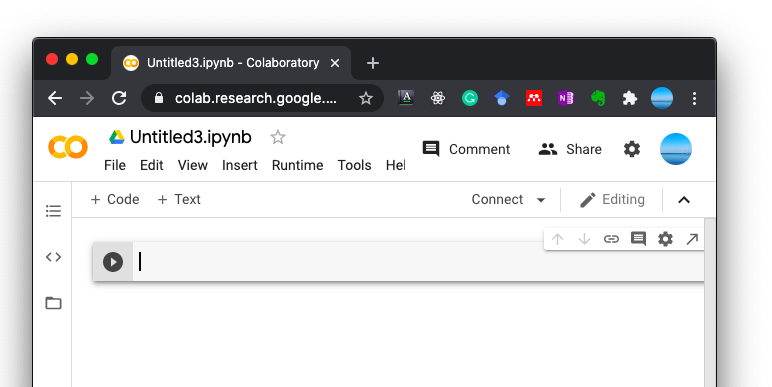Image resolution: width=772 pixels, height=387 pixels.
Task: Click the Google Drive icon beside title
Action: pyautogui.click(x=117, y=137)
